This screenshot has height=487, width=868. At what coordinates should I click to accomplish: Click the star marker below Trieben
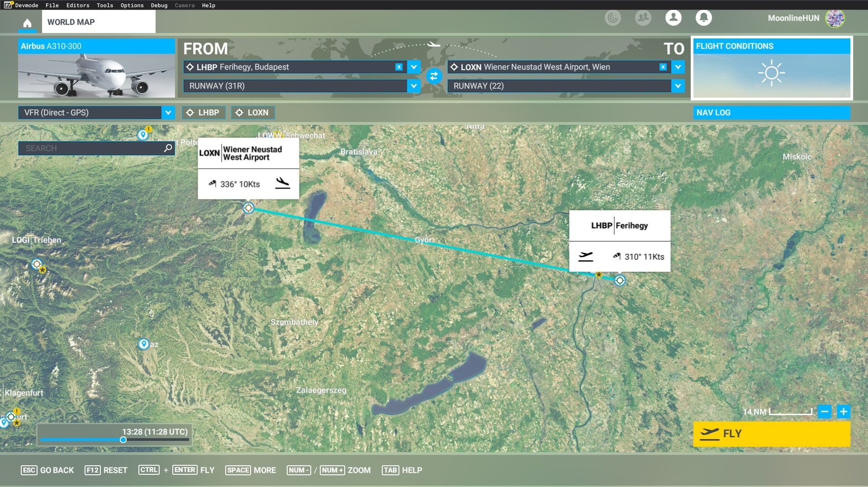(43, 270)
